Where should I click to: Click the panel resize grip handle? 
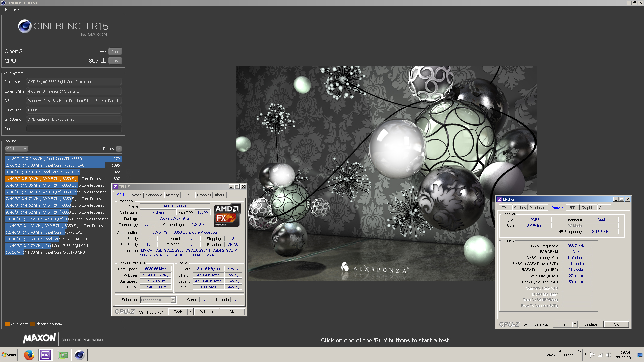click(x=128, y=177)
